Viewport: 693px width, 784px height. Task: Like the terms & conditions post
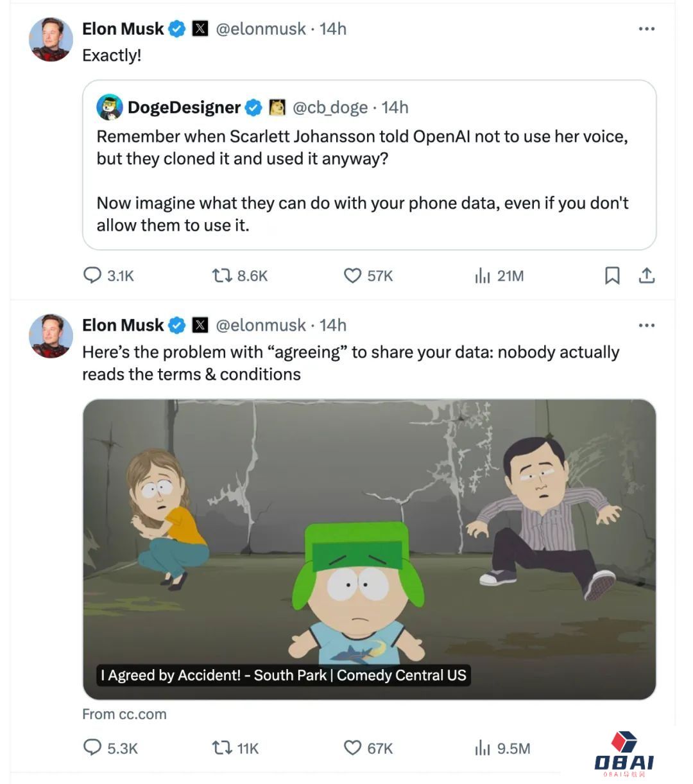point(352,747)
